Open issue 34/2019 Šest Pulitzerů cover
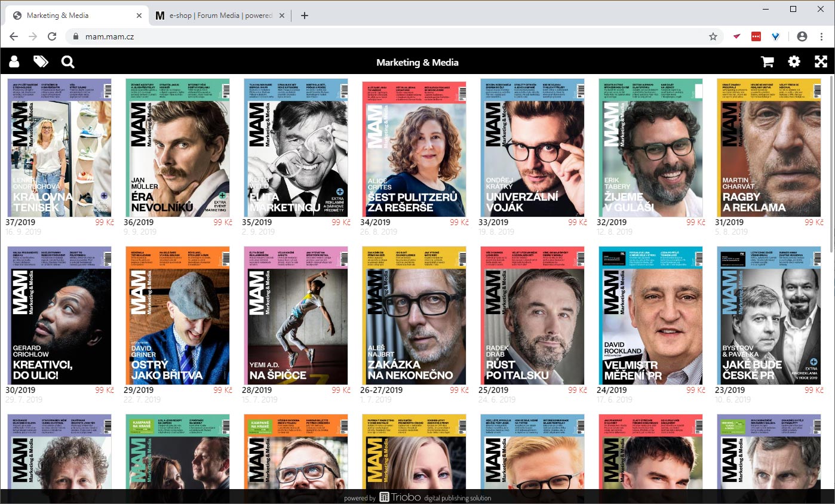 point(414,147)
